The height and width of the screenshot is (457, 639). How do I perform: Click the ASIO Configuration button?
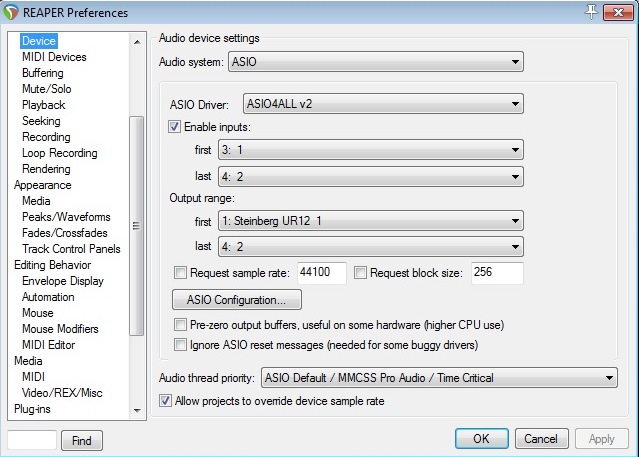237,299
